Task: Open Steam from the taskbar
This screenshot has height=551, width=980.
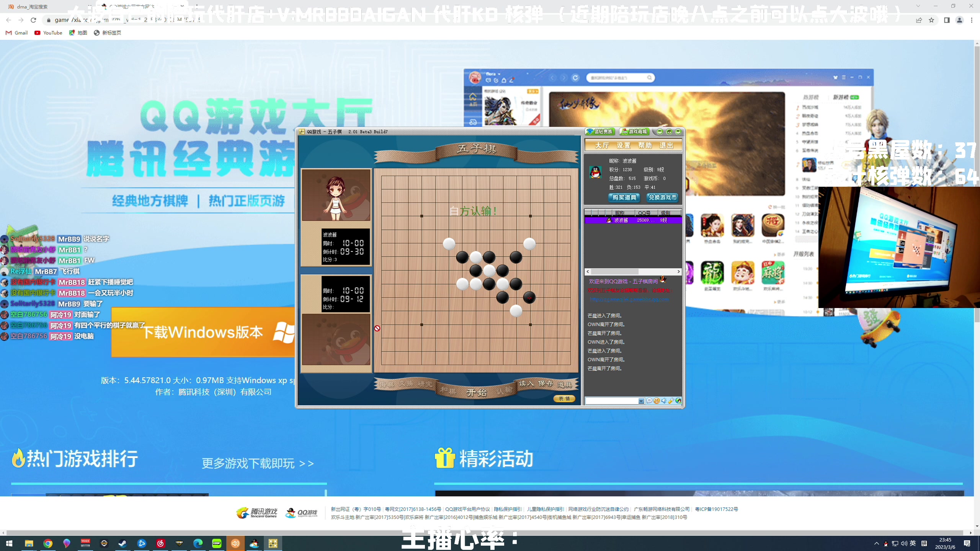Action: (x=123, y=543)
